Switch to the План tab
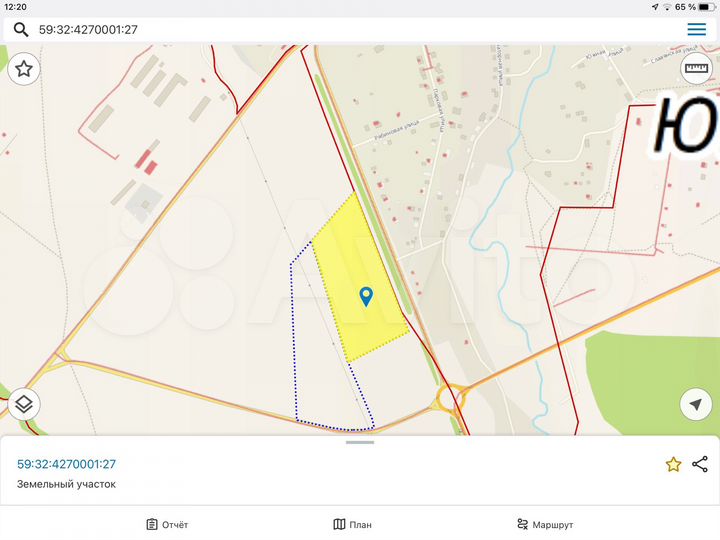The image size is (720, 540). point(353,524)
